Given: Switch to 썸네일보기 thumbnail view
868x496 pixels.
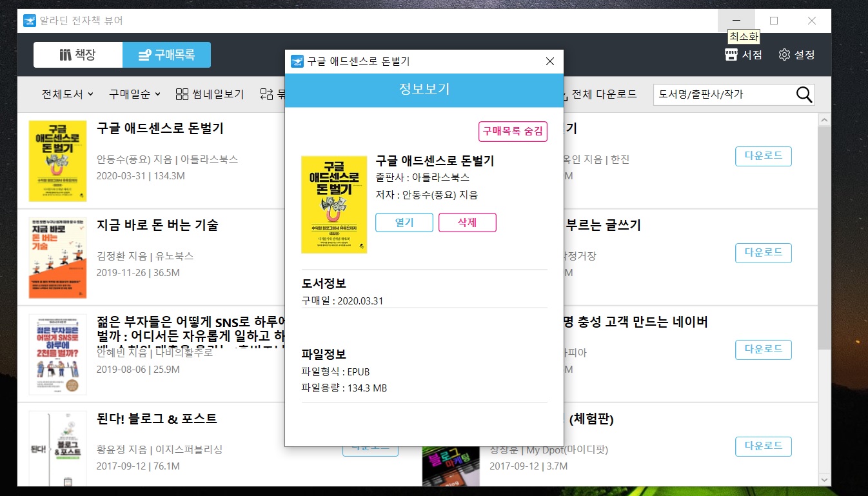Looking at the screenshot, I should coord(210,94).
